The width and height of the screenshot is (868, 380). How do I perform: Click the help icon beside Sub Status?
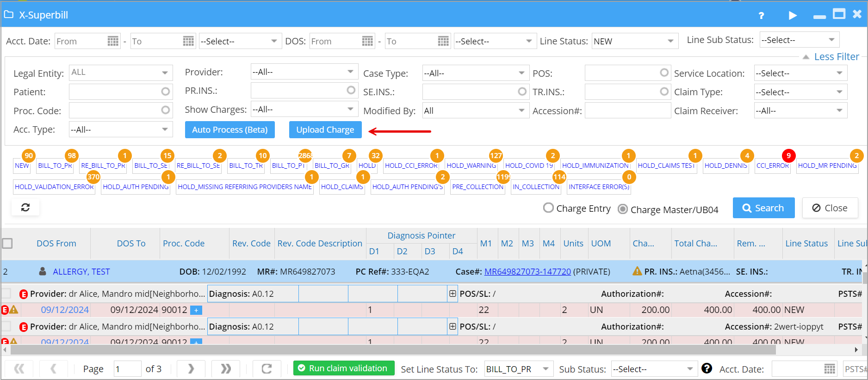[707, 368]
